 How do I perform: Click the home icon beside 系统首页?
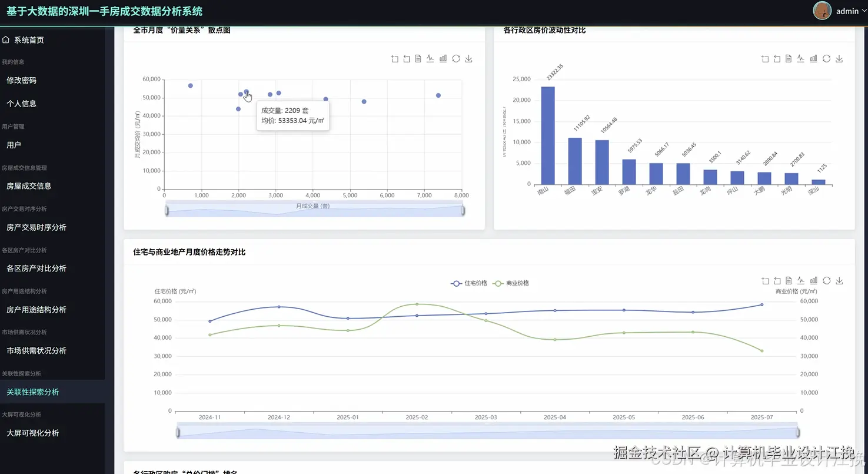point(6,40)
